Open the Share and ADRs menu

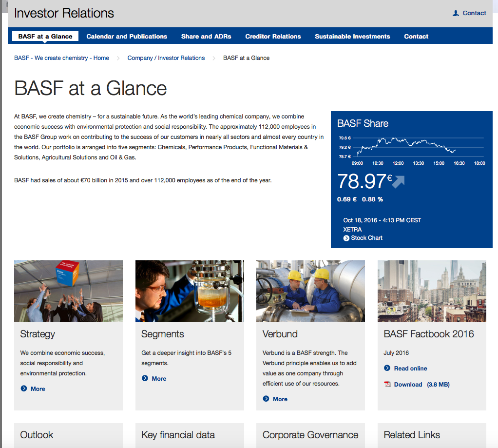(x=206, y=37)
